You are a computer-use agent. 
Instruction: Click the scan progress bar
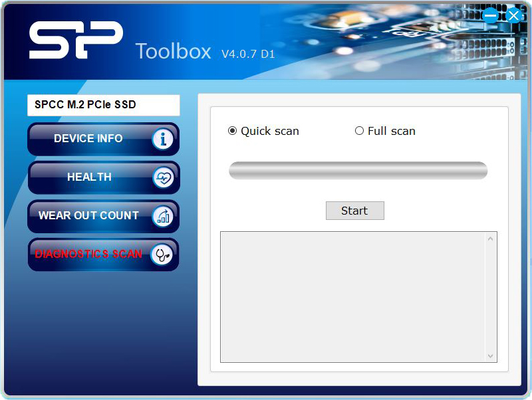358,170
